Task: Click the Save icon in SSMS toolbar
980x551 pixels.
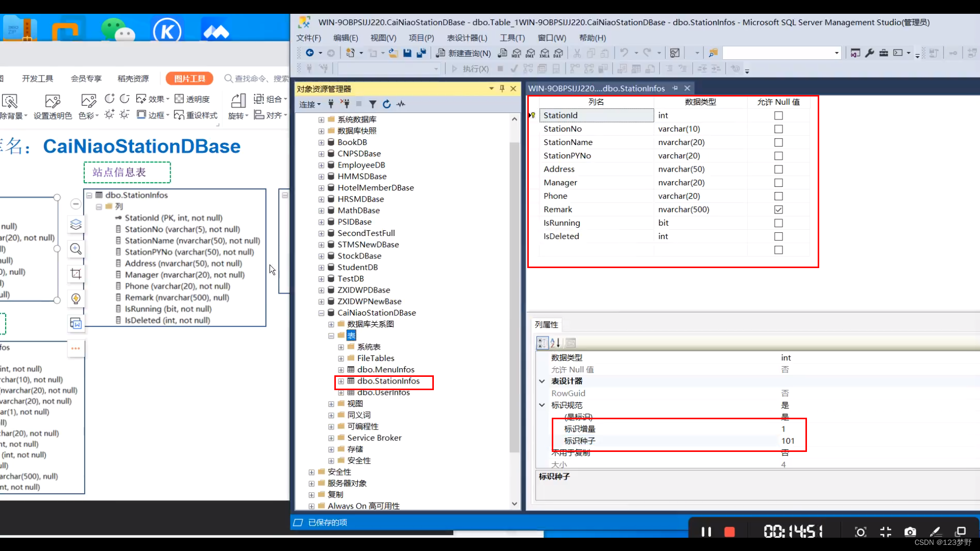Action: [x=407, y=53]
